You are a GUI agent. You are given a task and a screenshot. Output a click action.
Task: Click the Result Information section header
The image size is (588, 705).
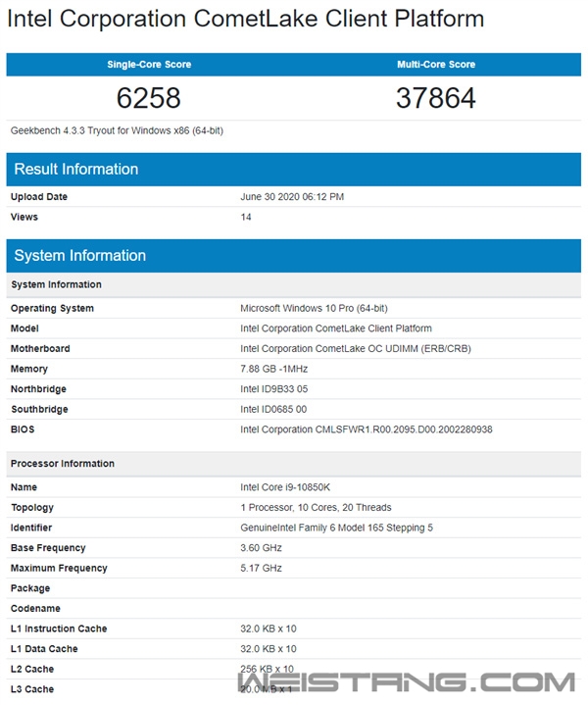[x=76, y=170]
